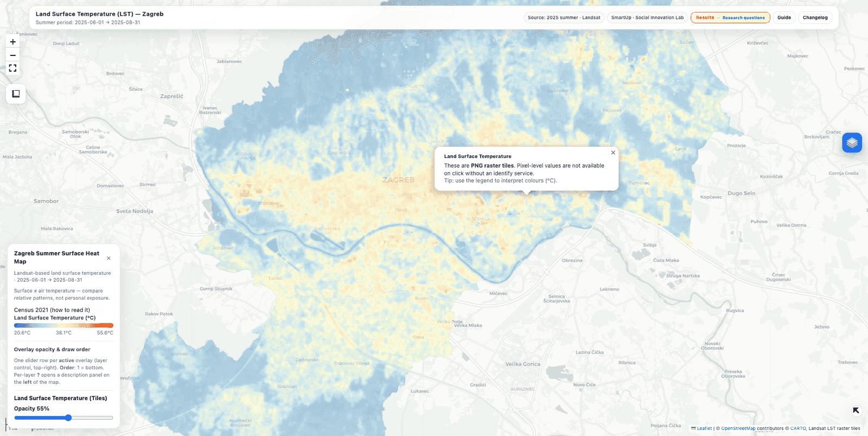Click the SmartUp · Social Innovation Lab chip
Viewport: 868px width, 436px height.
647,18
